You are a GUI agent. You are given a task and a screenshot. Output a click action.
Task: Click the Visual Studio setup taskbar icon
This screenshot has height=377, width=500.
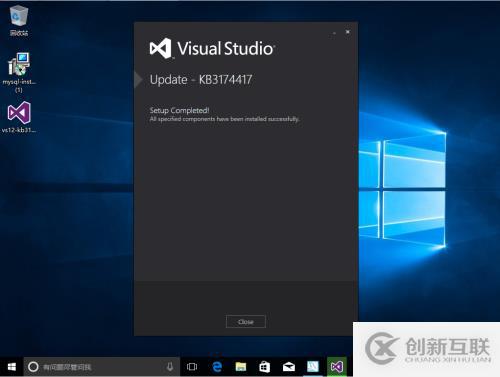[337, 367]
